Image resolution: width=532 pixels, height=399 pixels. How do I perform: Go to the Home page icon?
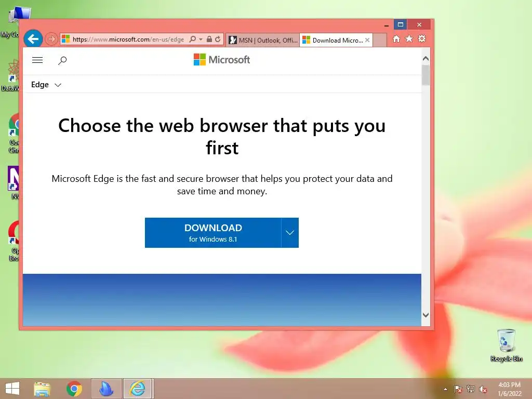(396, 38)
